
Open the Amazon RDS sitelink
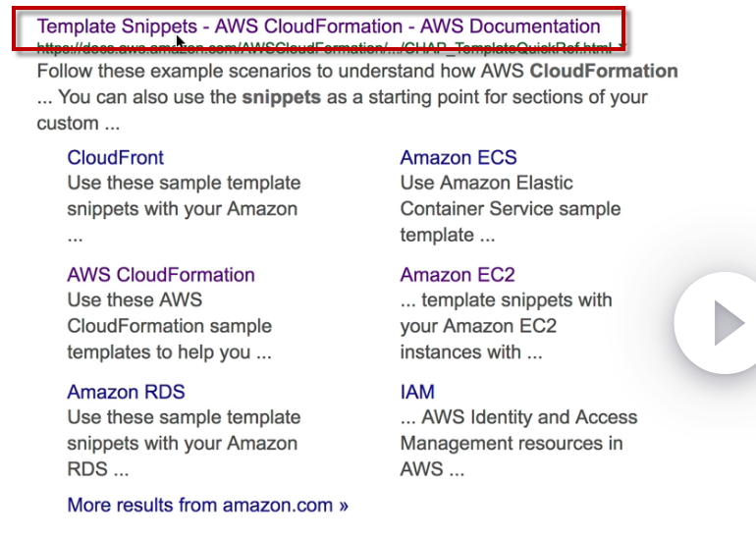pos(126,393)
